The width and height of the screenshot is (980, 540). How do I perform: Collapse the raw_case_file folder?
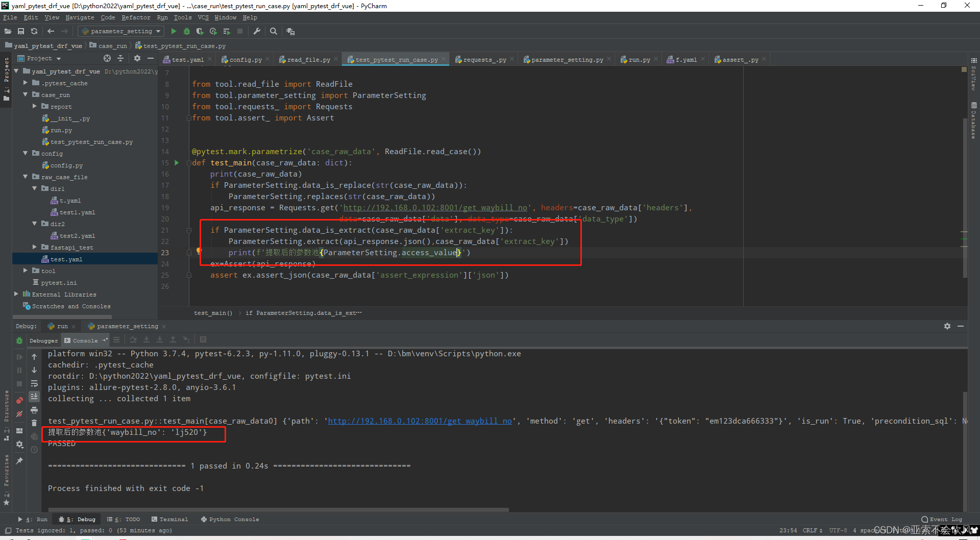26,177
